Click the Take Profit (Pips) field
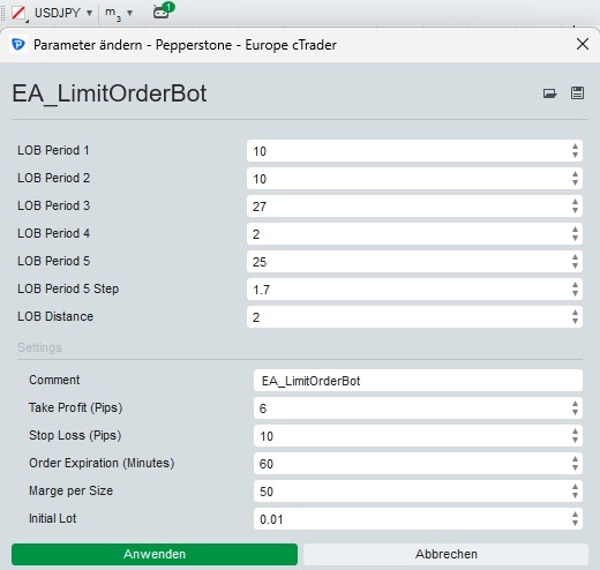Image resolution: width=600 pixels, height=570 pixels. coord(418,408)
